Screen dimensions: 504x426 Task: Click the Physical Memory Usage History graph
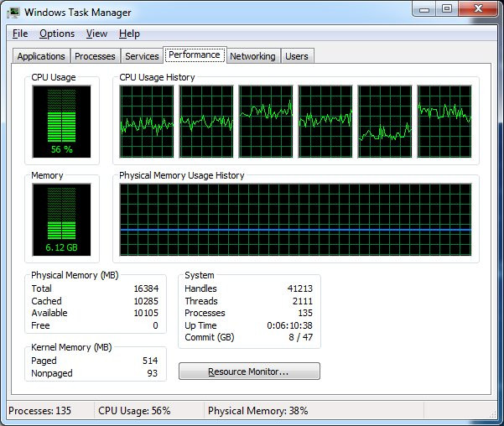295,220
